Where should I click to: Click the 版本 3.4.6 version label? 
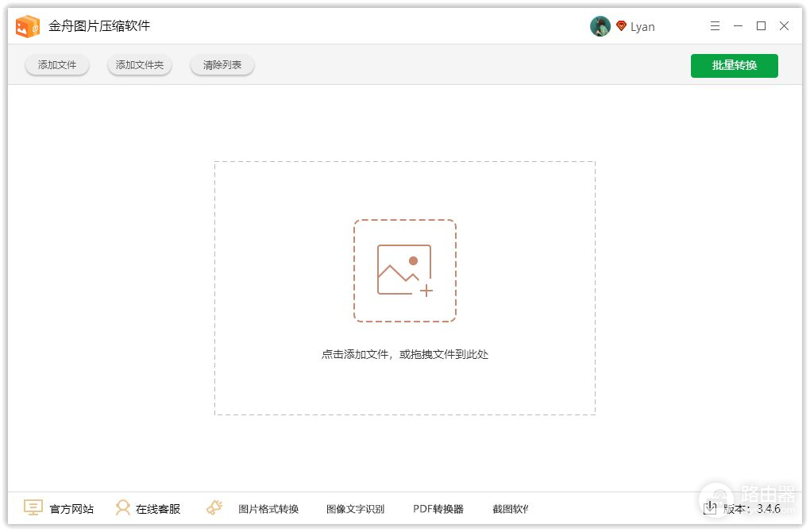tap(752, 509)
